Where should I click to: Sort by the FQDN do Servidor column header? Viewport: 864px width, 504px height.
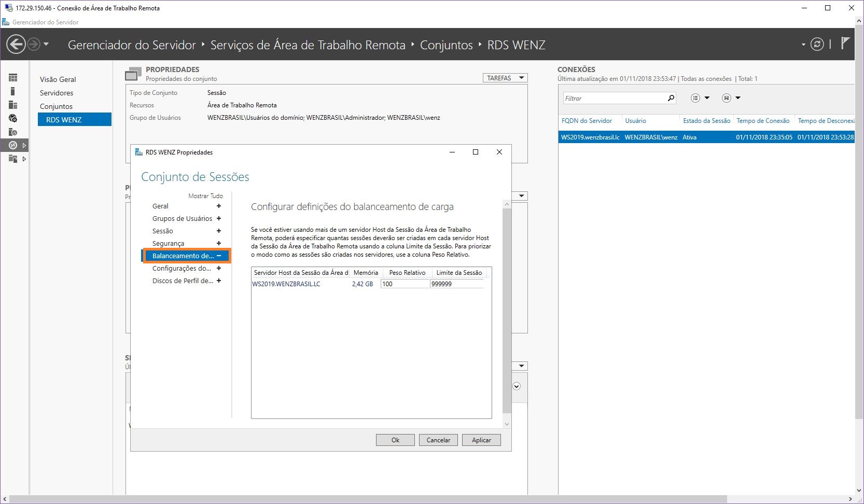click(587, 121)
